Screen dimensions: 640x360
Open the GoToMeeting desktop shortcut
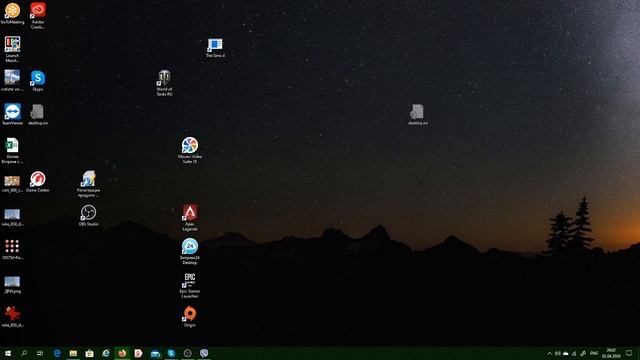(x=12, y=13)
